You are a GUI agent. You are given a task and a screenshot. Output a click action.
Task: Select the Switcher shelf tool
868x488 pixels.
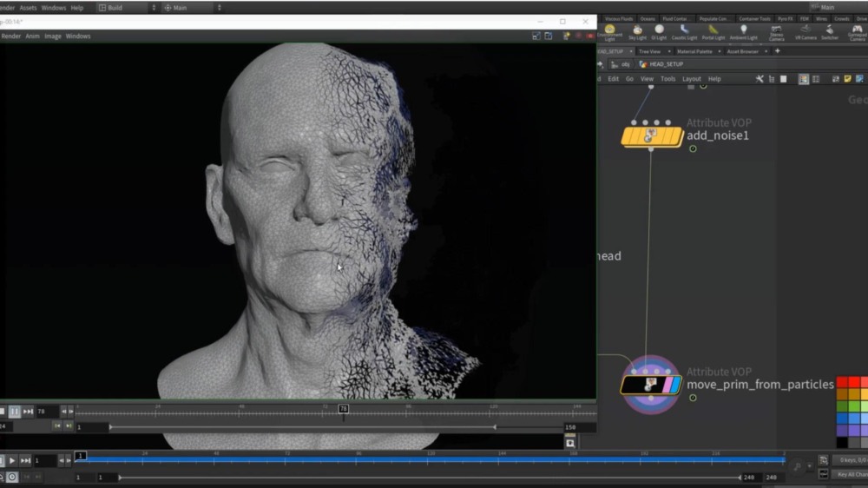(x=829, y=32)
